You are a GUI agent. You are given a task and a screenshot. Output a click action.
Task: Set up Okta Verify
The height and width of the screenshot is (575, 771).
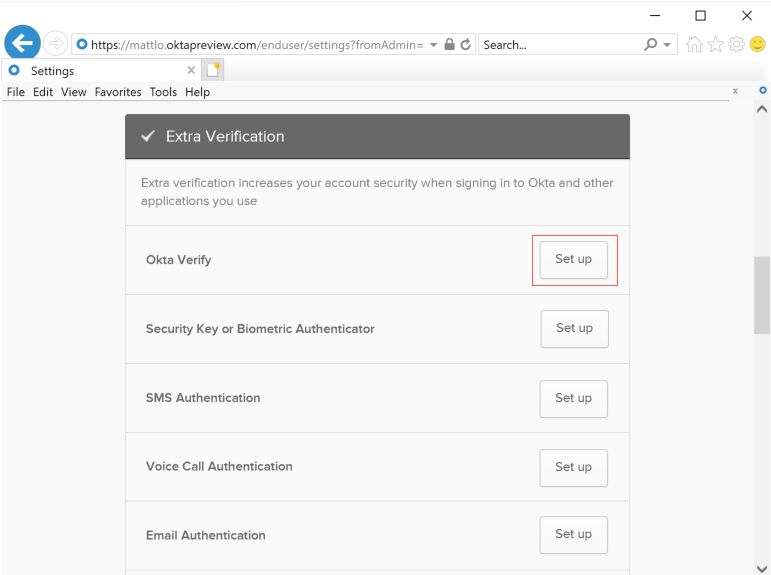click(x=573, y=260)
